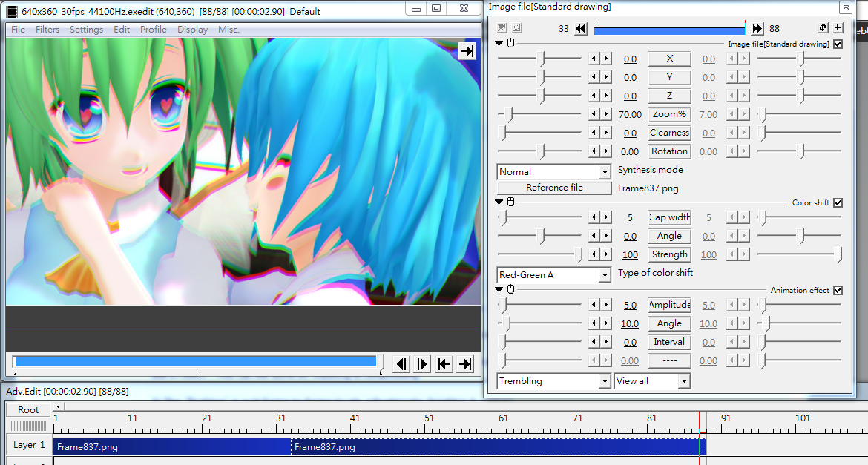868x465 pixels.
Task: Click the X parameter button
Action: (669, 59)
